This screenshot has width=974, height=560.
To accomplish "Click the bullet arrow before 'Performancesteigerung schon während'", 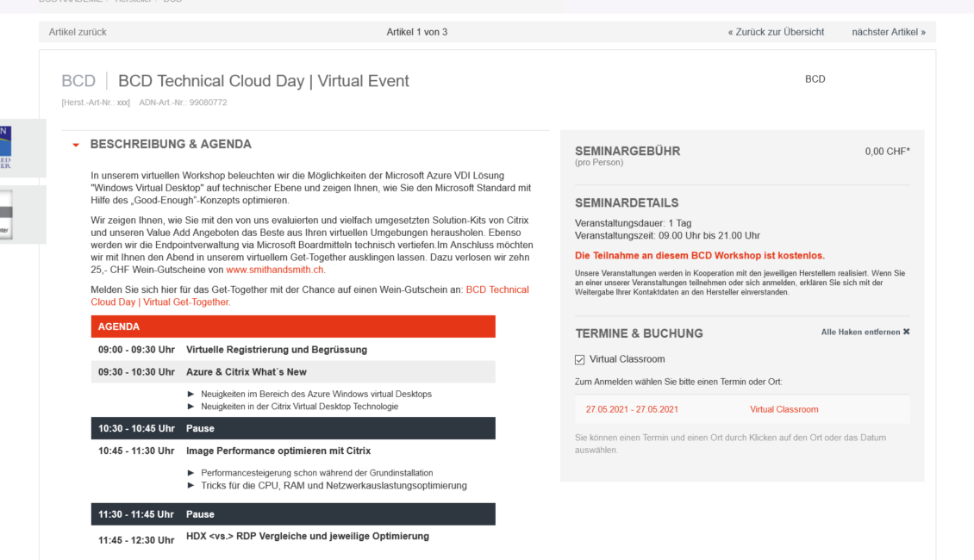I will pos(190,472).
